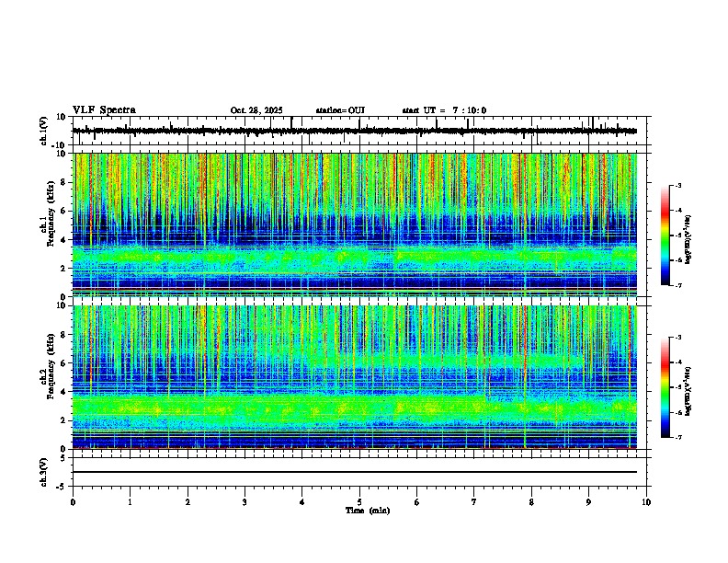Click the ch.1 color bar log(PSD) label
Image resolution: width=728 pixels, height=563 pixels.
(x=688, y=239)
